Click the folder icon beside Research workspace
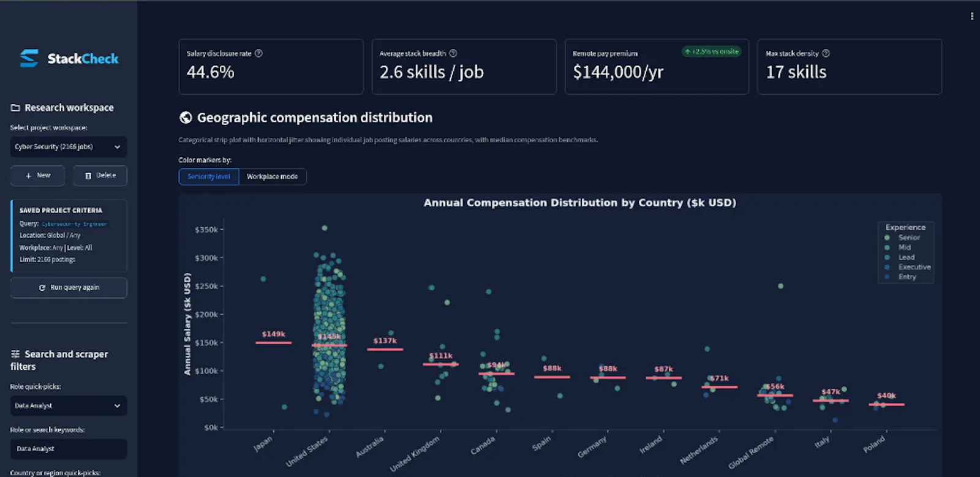980x477 pixels. [15, 108]
